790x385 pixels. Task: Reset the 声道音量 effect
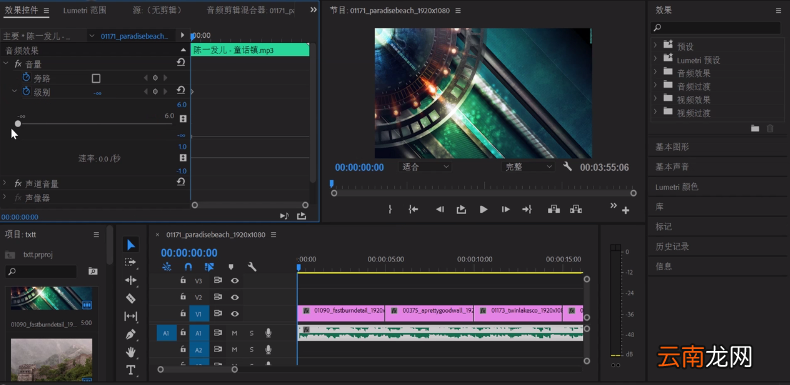(x=181, y=182)
